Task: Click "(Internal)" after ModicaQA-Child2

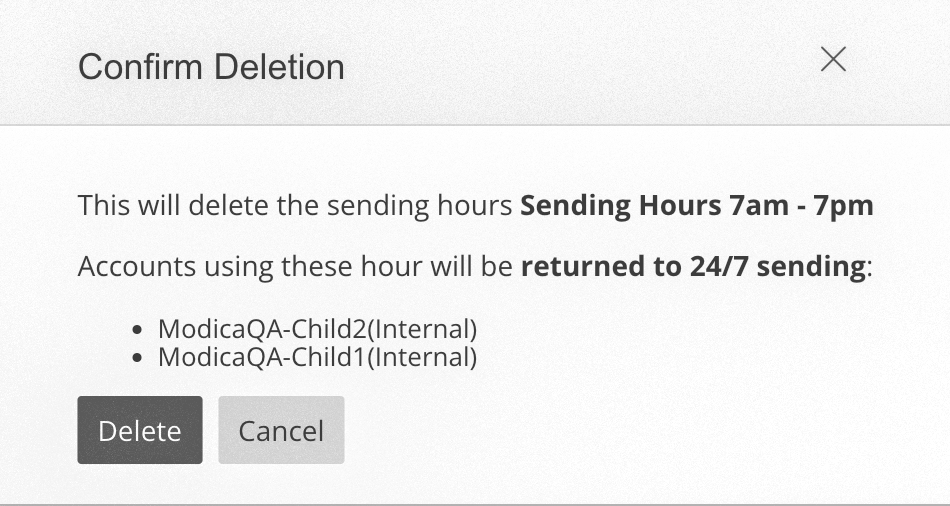Action: pos(422,328)
